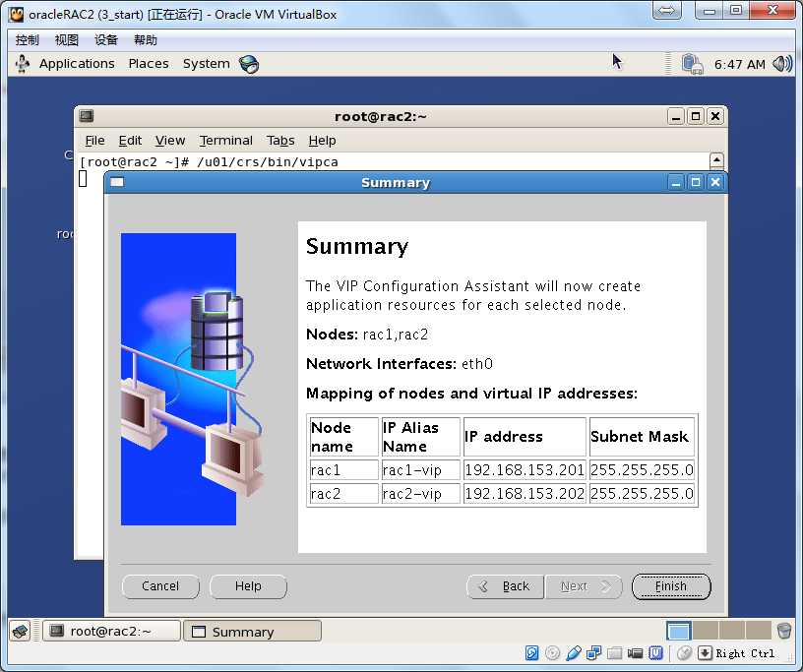Click rac2 node name cell
This screenshot has height=672, width=803.
(343, 493)
